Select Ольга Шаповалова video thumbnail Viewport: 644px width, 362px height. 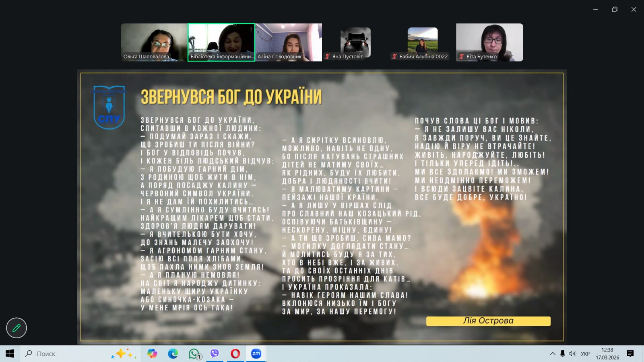click(x=154, y=42)
